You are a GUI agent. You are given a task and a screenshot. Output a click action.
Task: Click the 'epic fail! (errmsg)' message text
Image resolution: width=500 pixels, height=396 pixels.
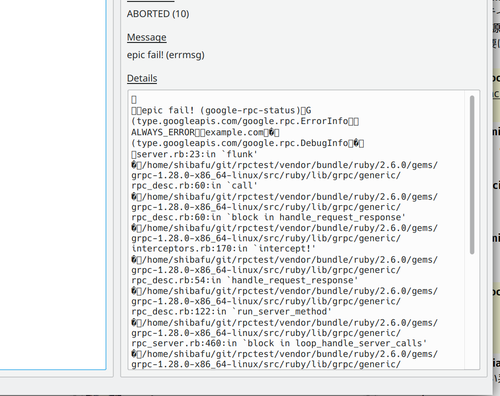[x=165, y=55]
